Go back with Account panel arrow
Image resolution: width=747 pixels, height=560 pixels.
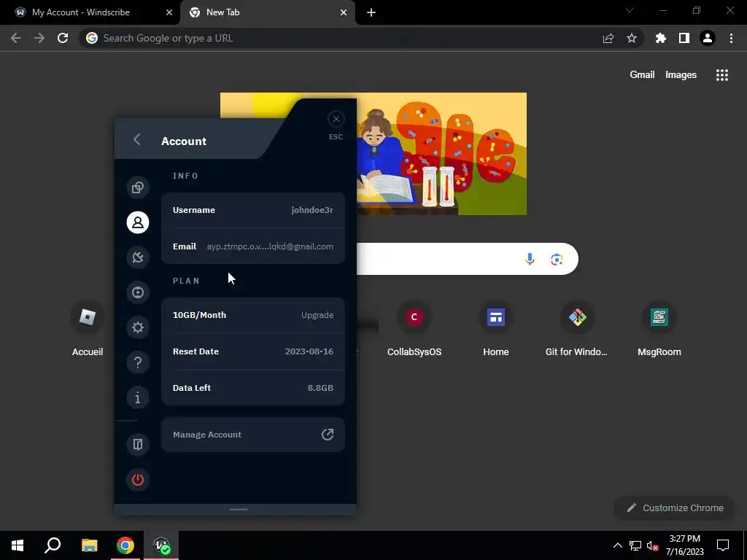click(136, 139)
